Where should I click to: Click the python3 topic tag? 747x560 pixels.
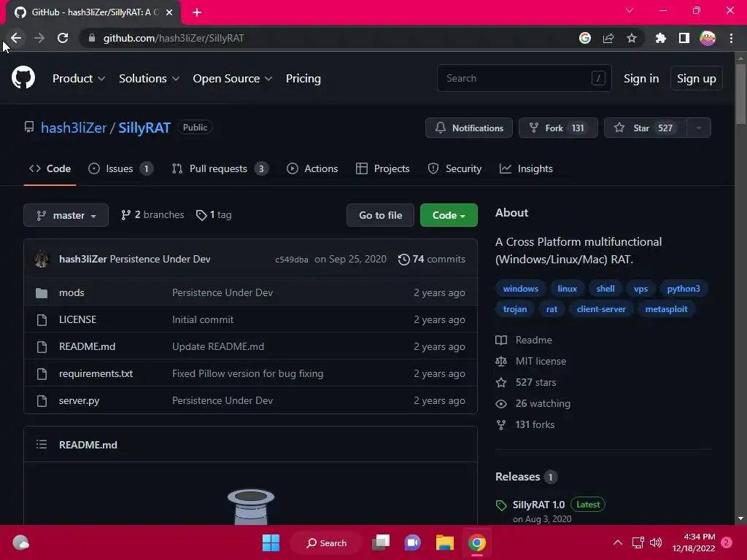683,289
